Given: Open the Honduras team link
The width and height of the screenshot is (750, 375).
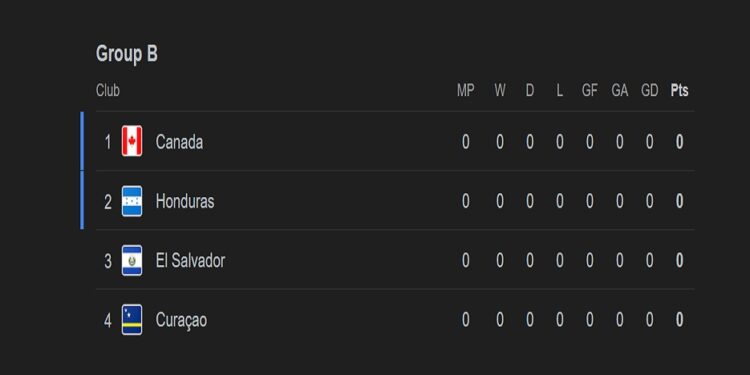Looking at the screenshot, I should point(185,201).
